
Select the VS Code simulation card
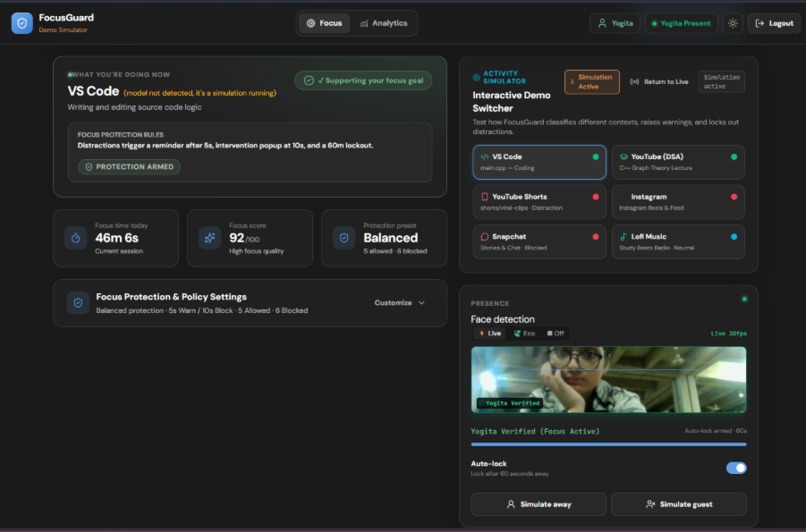coord(539,162)
